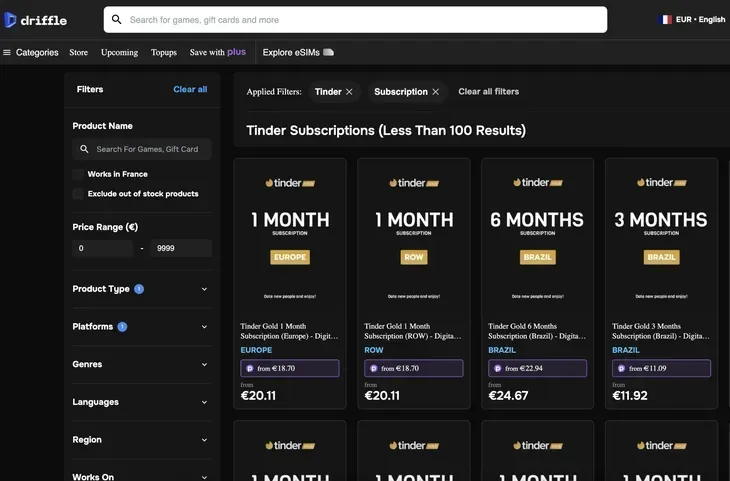Open the Upcoming menu item

pyautogui.click(x=120, y=53)
